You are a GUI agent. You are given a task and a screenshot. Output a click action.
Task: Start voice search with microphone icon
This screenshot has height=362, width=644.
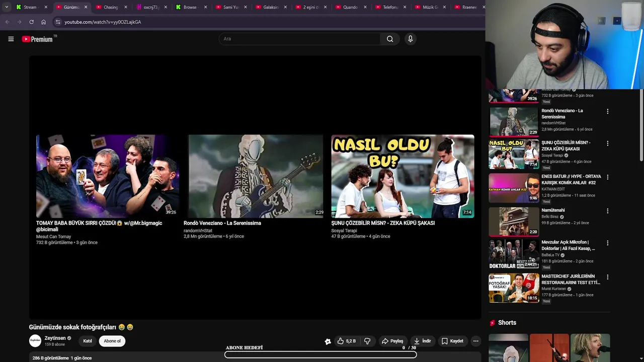[410, 39]
